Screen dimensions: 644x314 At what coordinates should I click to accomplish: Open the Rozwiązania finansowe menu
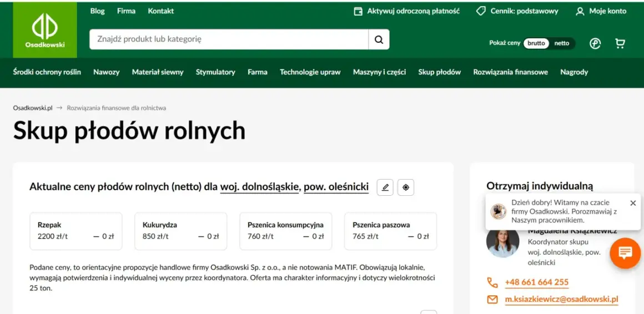coord(511,72)
